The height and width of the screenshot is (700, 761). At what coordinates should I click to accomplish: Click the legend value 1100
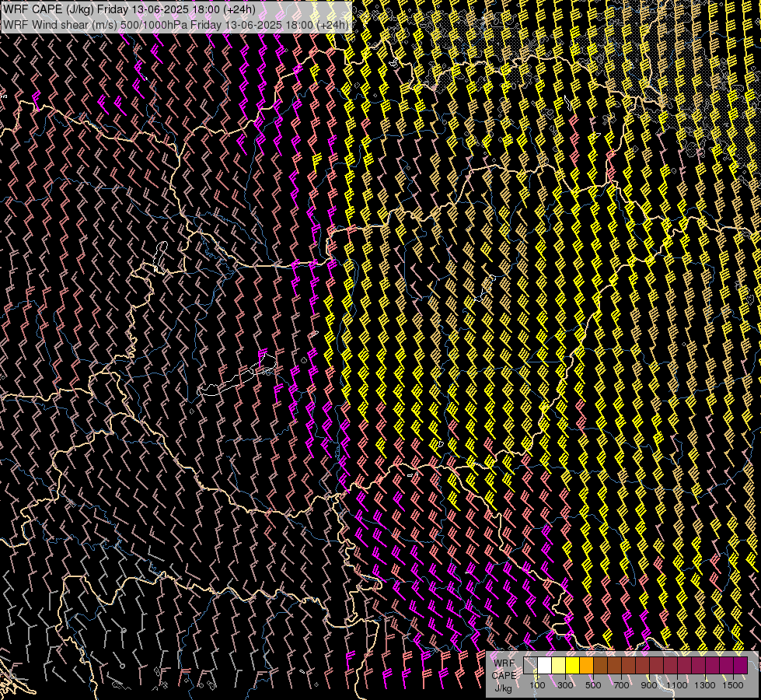coord(677,685)
